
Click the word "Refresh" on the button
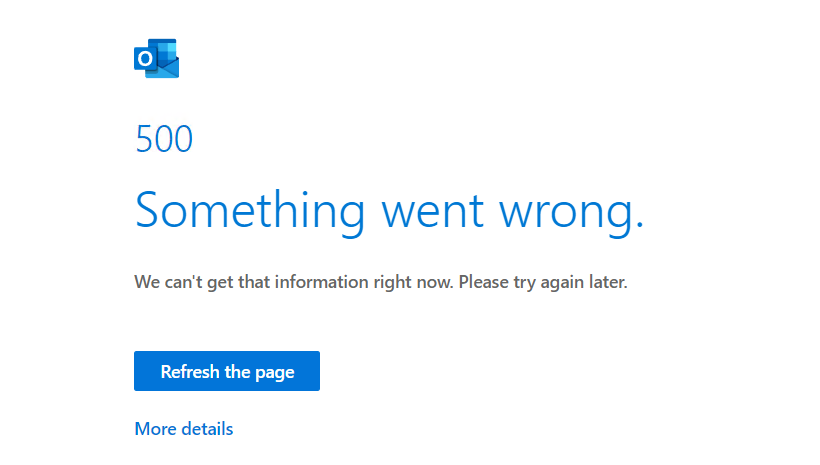click(190, 371)
